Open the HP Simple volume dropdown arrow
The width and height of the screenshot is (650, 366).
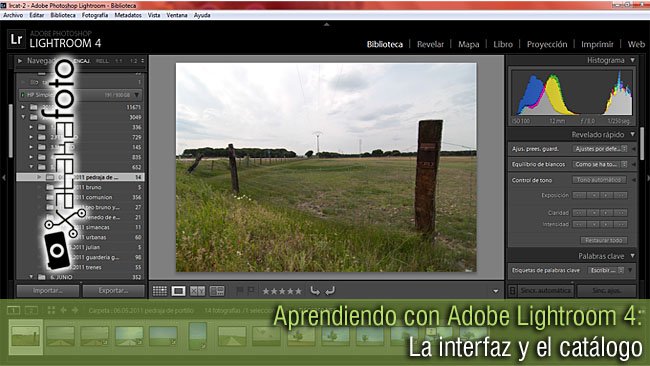point(136,95)
